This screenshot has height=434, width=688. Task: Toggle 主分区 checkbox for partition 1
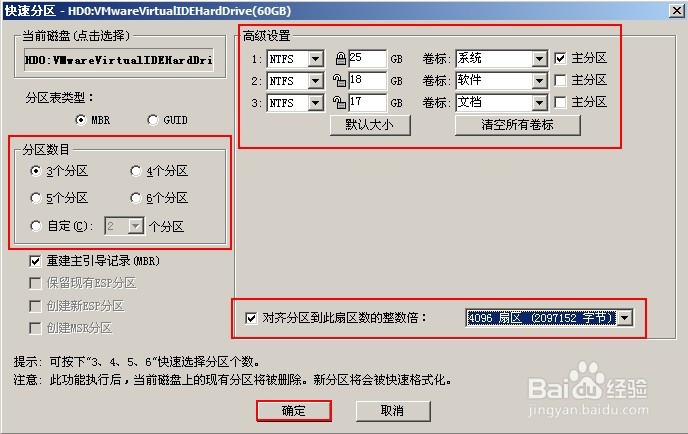coord(560,58)
